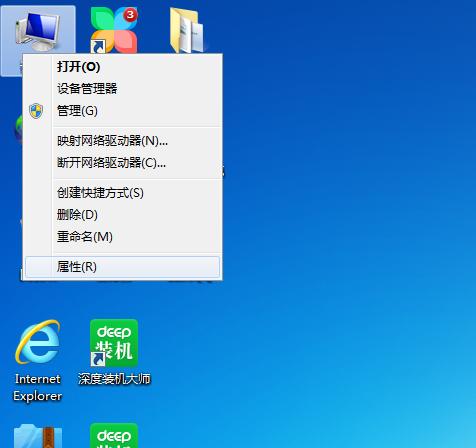Click the green globe icon behind the menu
This screenshot has height=448, width=476.
[19, 129]
